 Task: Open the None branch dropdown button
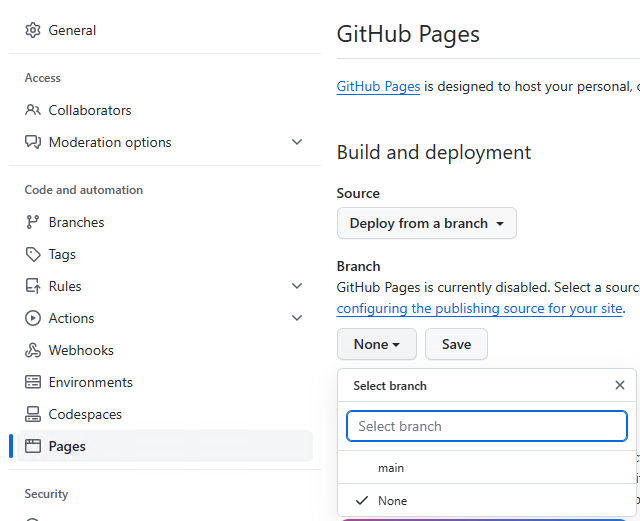click(x=377, y=344)
